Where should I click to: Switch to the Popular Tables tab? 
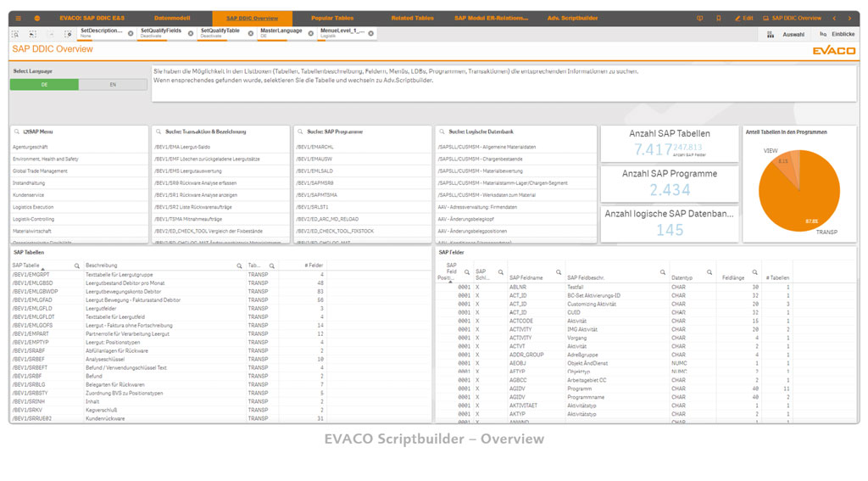coord(332,19)
